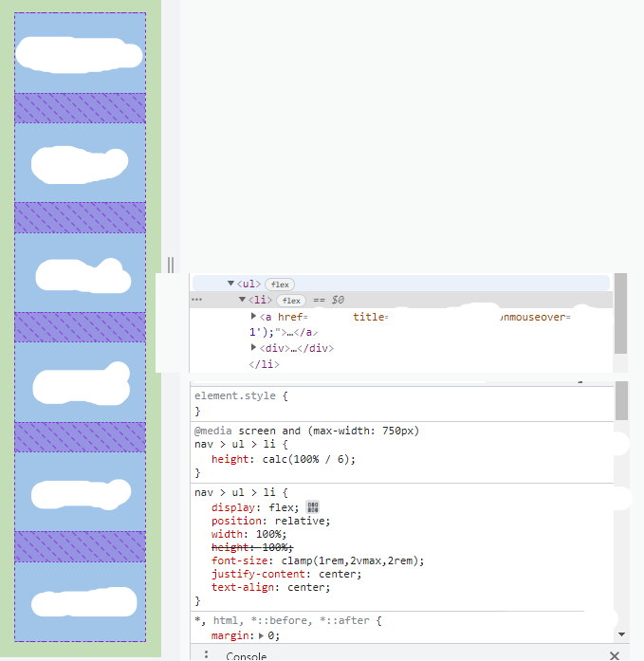The height and width of the screenshot is (661, 644).
Task: Click the justify-content: center declaration
Action: click(286, 574)
